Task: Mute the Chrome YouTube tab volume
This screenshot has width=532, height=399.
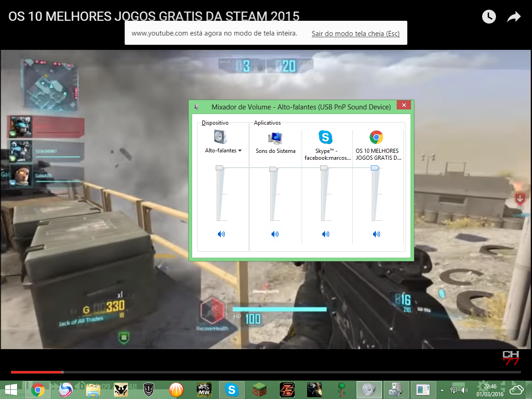Action: [377, 234]
